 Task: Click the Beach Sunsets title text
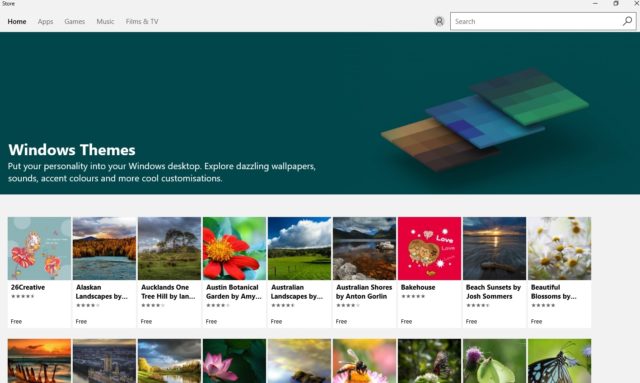[x=493, y=292]
